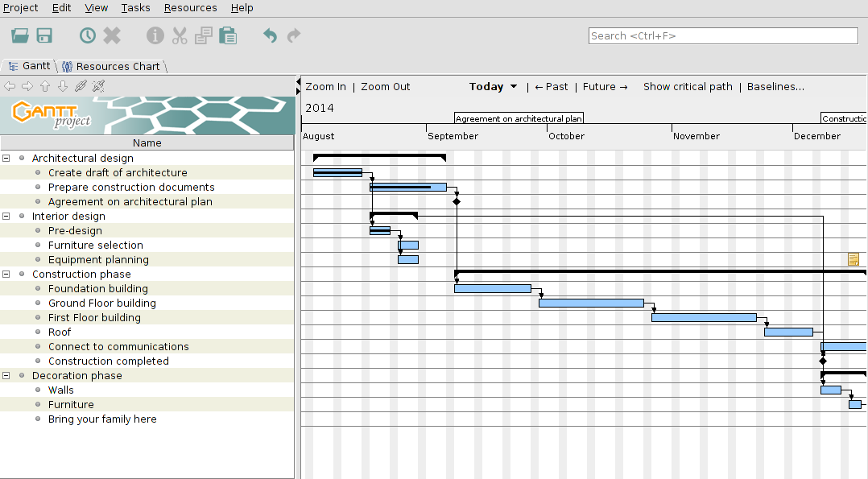
Task: Delete the task with the X icon
Action: (x=112, y=36)
